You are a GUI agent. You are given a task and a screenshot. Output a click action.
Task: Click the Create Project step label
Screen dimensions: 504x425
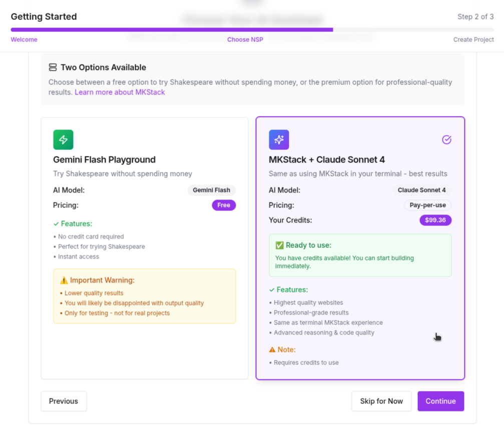point(473,39)
